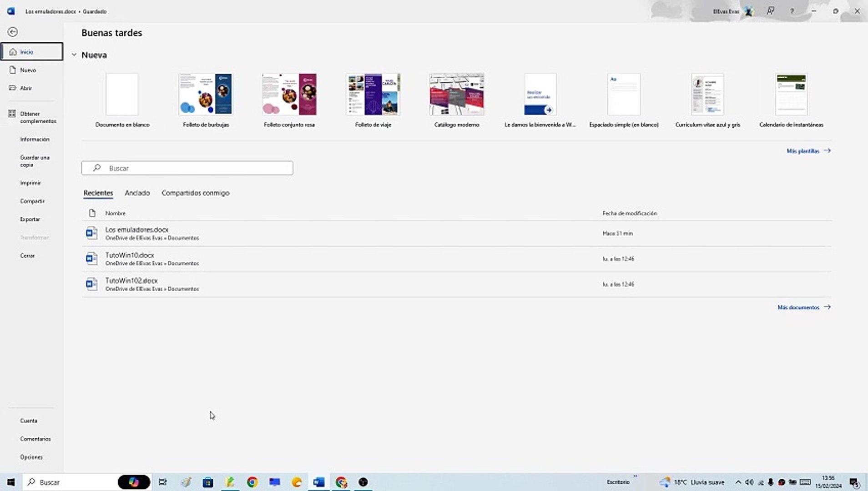Open the Imprimir print section
This screenshot has height=491, width=868.
point(30,183)
